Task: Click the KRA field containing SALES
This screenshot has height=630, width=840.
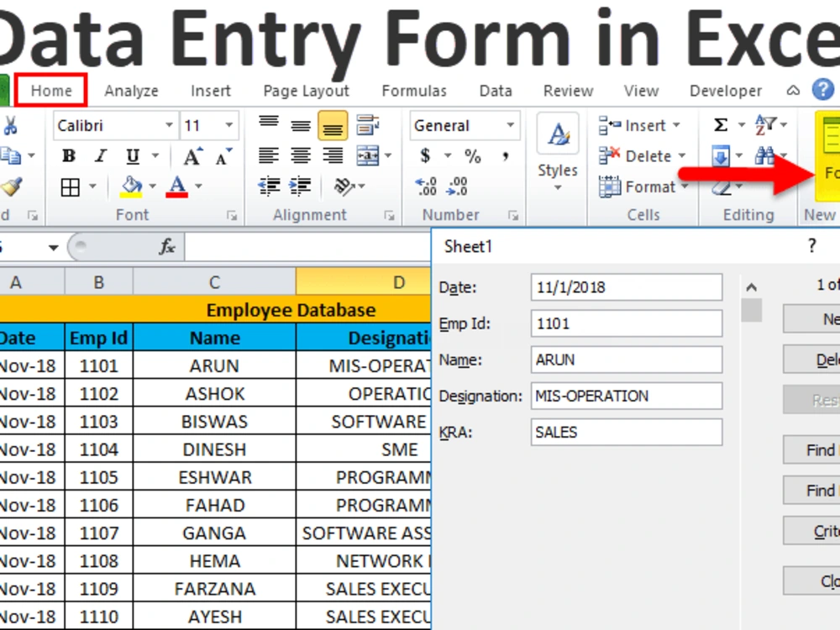Action: point(627,433)
